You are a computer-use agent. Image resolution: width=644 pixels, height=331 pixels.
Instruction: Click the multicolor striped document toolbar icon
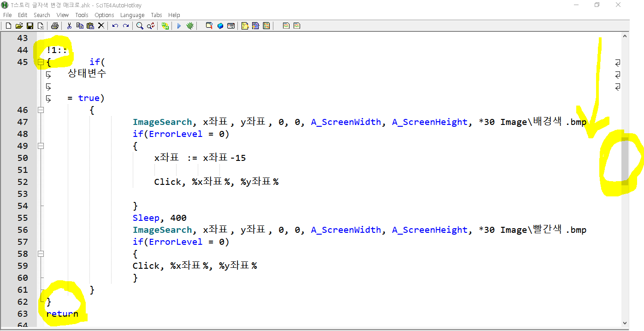coord(266,26)
